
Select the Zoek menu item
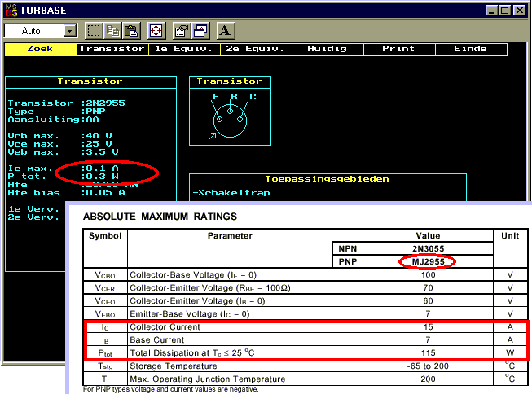(40, 49)
